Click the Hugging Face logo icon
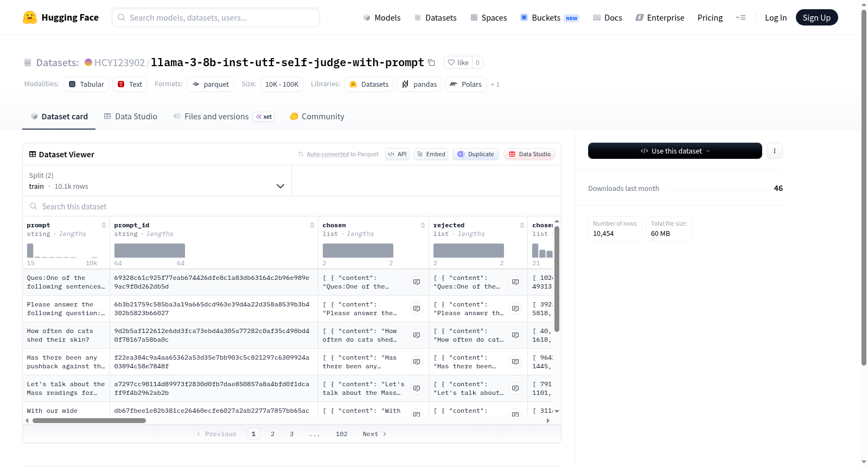 click(30, 17)
